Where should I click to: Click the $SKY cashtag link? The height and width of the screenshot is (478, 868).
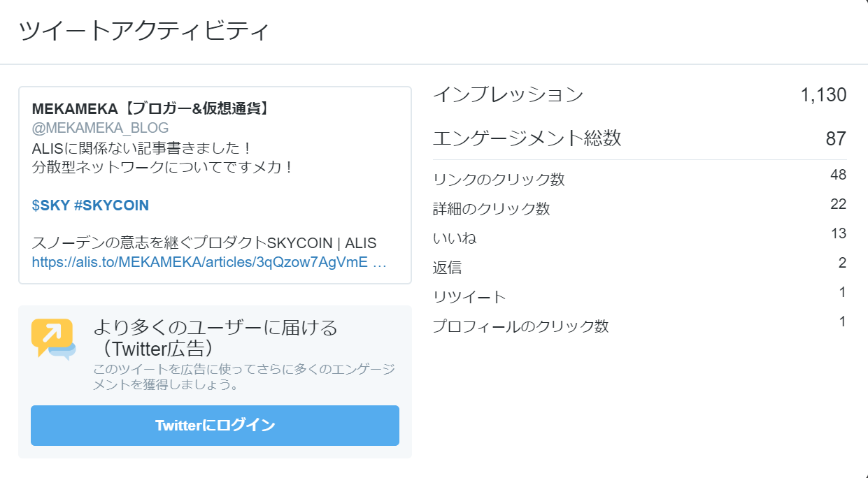50,205
